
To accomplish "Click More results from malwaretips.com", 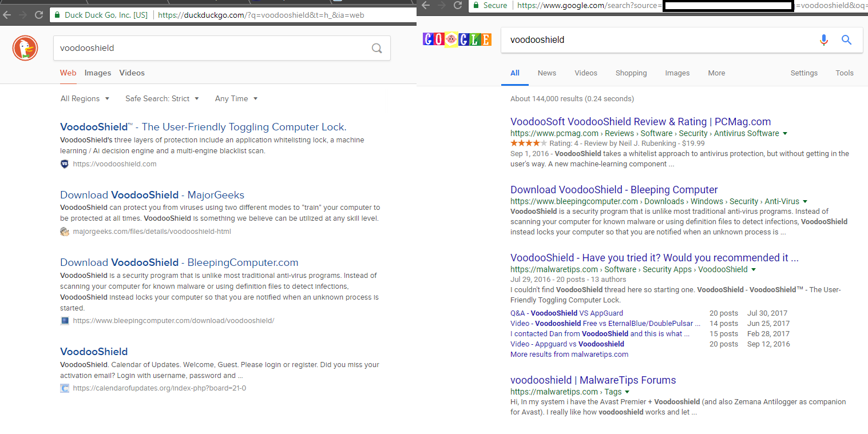I will click(569, 355).
